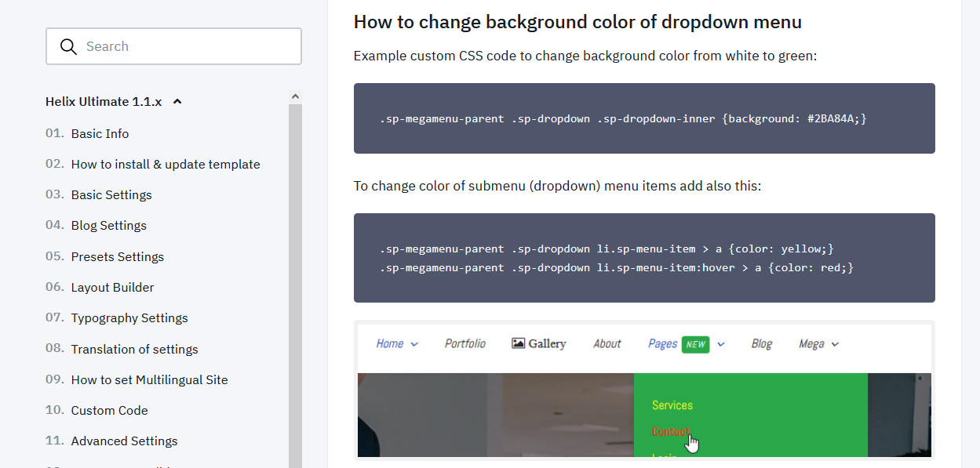The height and width of the screenshot is (468, 980).
Task: Open the Layout Builder page
Action: (x=112, y=288)
